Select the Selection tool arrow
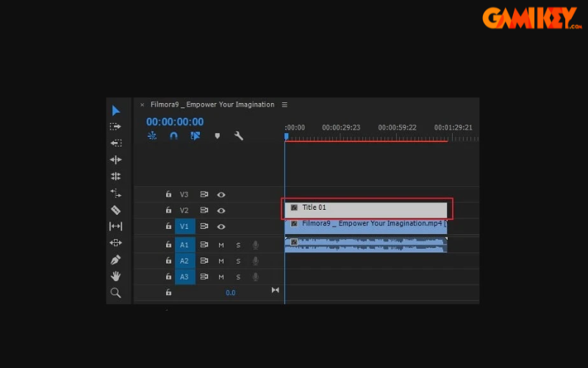This screenshot has height=368, width=588. tap(116, 110)
